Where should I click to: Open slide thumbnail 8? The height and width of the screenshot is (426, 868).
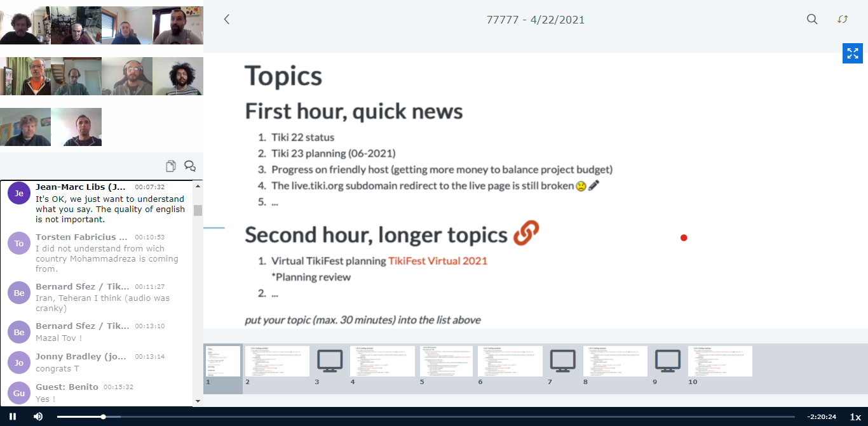615,361
